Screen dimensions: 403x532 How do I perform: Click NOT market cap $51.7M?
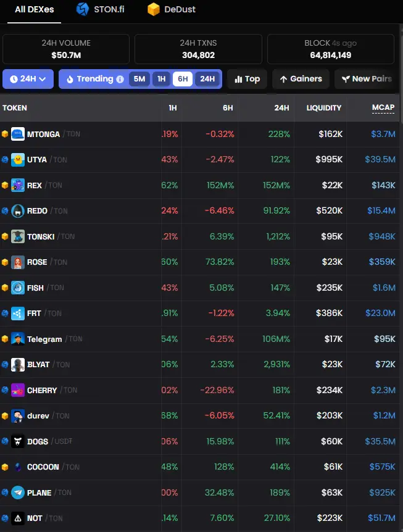point(382,518)
